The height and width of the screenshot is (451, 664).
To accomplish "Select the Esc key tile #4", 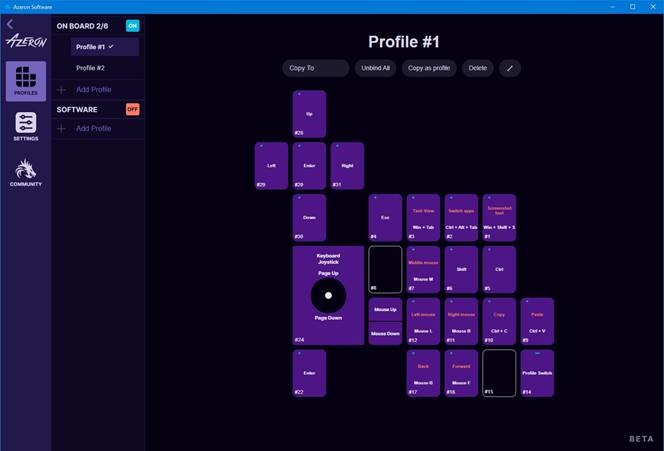I will point(385,217).
